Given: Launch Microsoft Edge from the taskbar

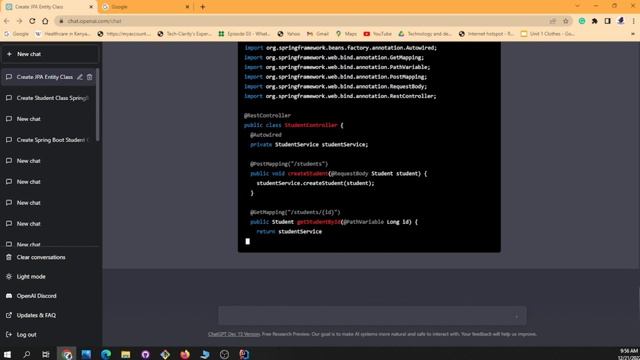Looking at the screenshot, I should pyautogui.click(x=106, y=354).
